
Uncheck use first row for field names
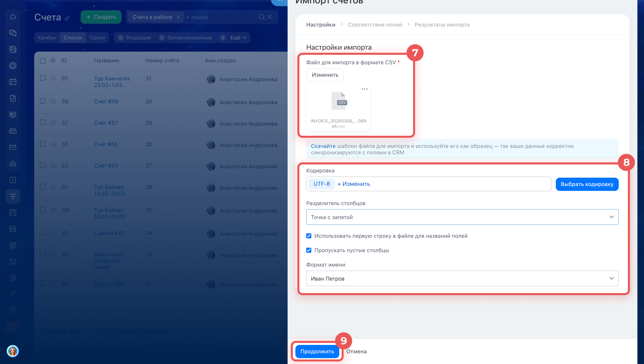309,236
